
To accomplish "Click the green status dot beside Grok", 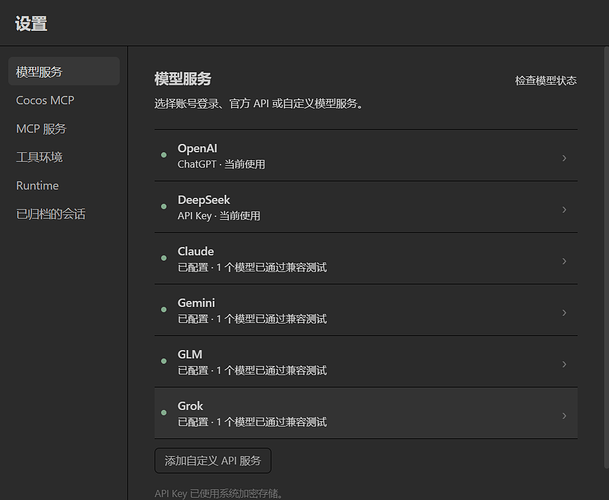I will (164, 413).
